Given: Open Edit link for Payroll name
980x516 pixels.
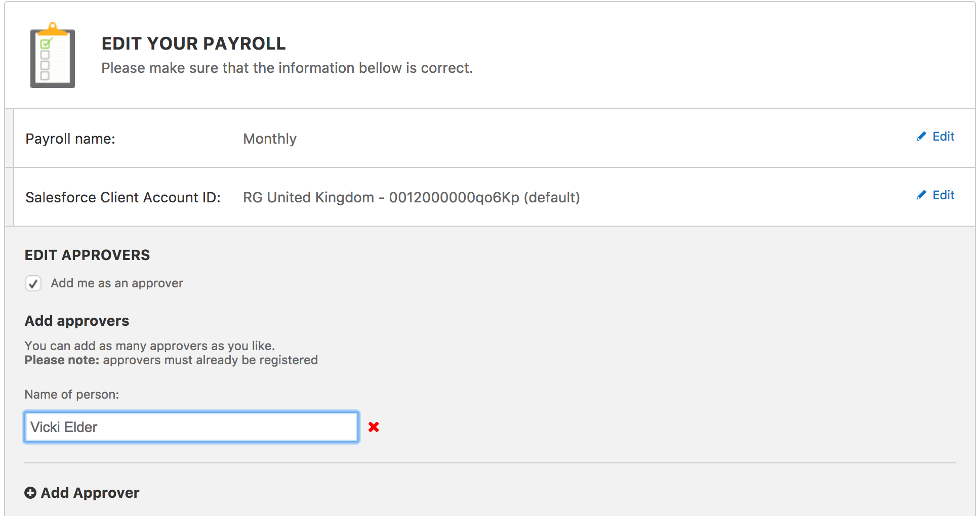Looking at the screenshot, I should [x=943, y=137].
